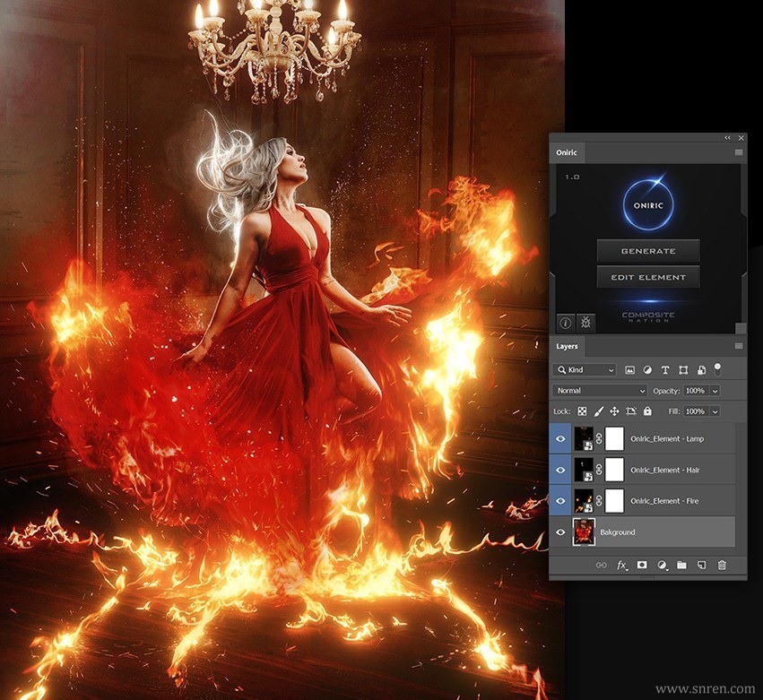Select the Fire layer smart object thumbnail

[584, 501]
